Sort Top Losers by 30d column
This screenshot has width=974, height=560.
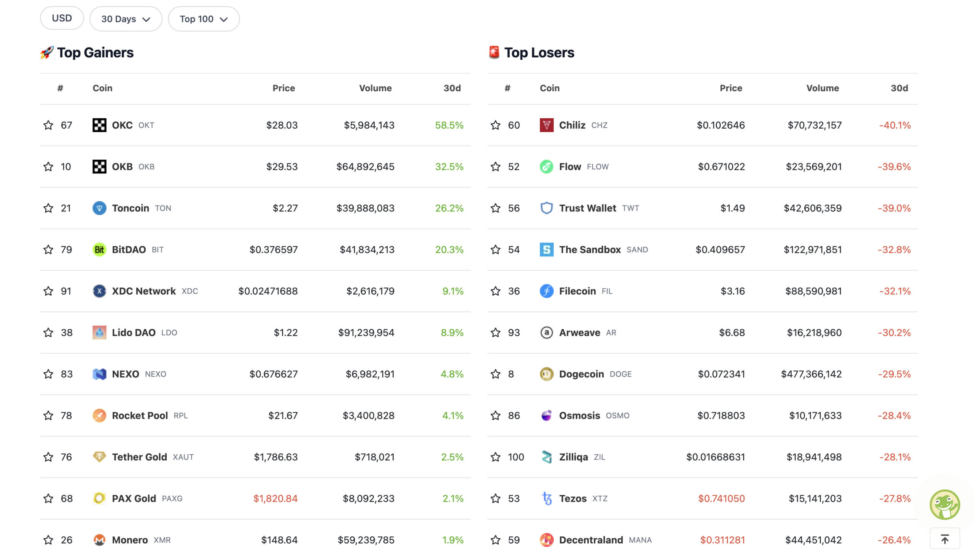pyautogui.click(x=899, y=88)
